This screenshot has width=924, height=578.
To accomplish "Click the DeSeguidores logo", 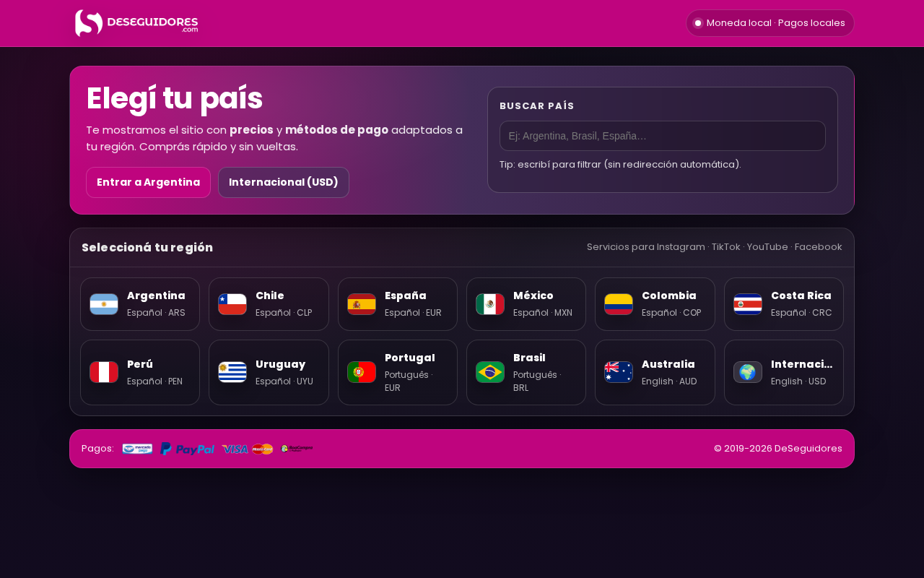I will tap(136, 23).
